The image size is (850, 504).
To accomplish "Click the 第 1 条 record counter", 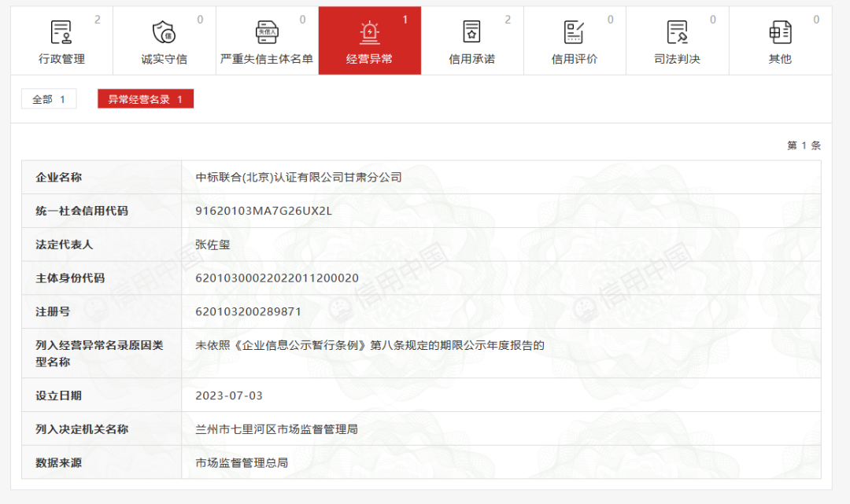I will pyautogui.click(x=804, y=145).
